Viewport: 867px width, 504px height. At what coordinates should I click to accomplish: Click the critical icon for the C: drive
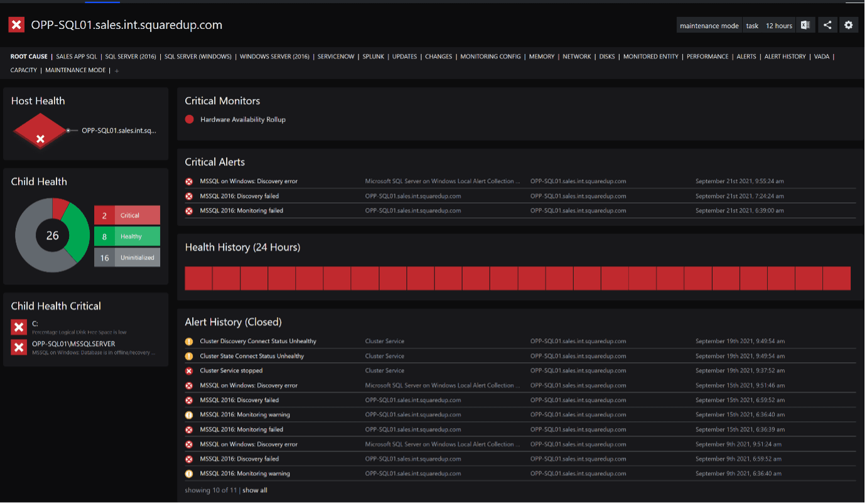[x=19, y=327]
